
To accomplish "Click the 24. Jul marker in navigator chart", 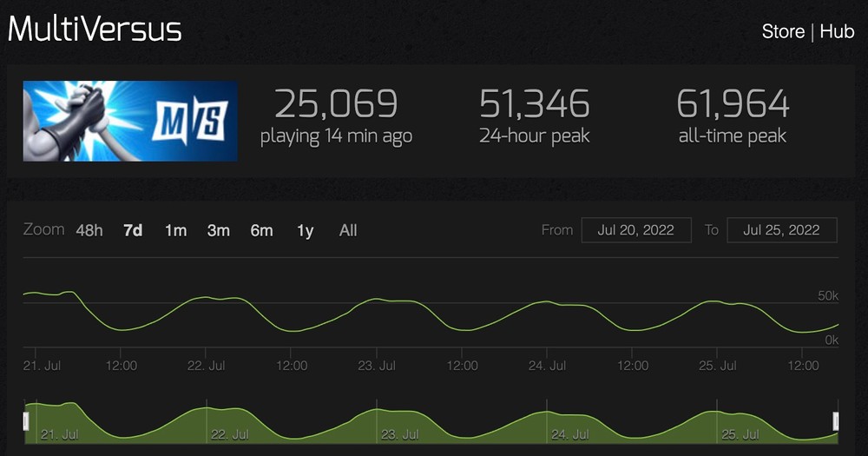I will (570, 434).
